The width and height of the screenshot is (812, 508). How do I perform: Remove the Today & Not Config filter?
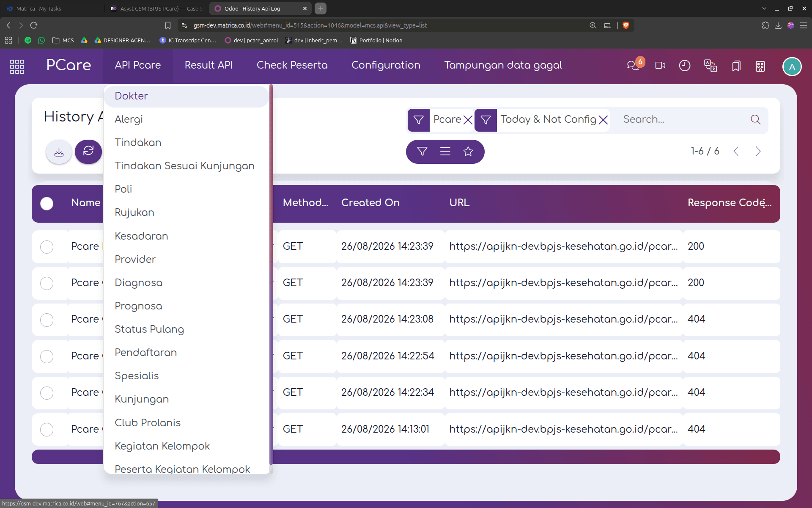[604, 120]
